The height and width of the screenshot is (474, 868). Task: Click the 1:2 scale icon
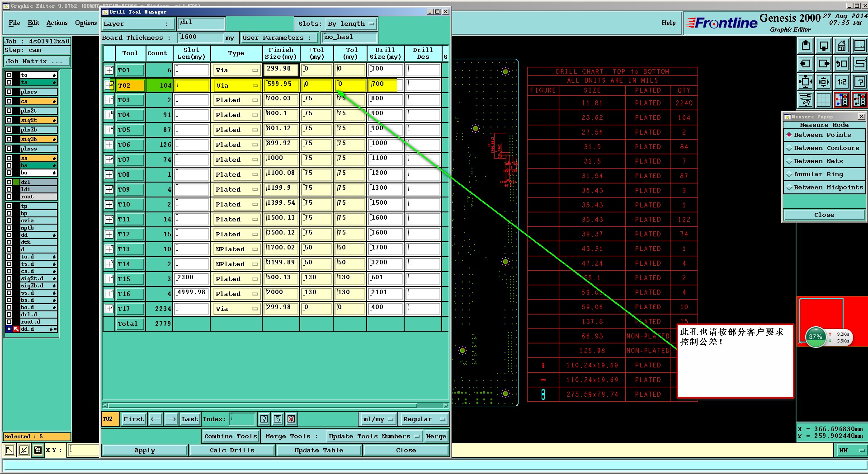(841, 82)
